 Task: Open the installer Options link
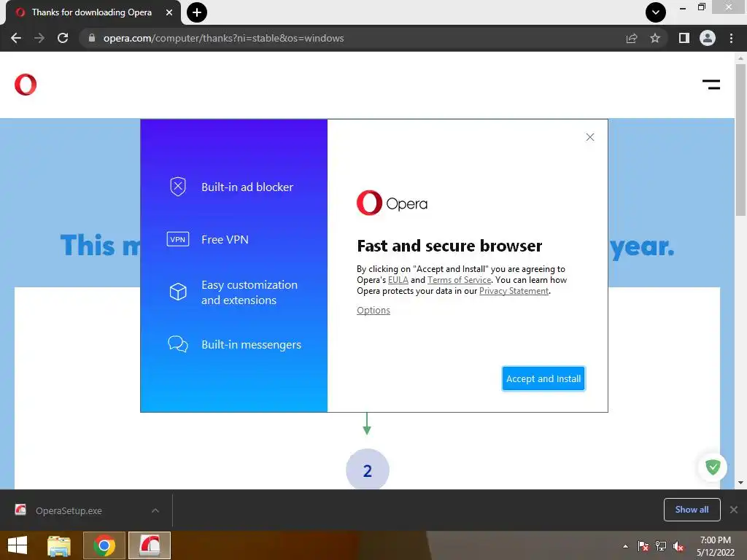[373, 310]
